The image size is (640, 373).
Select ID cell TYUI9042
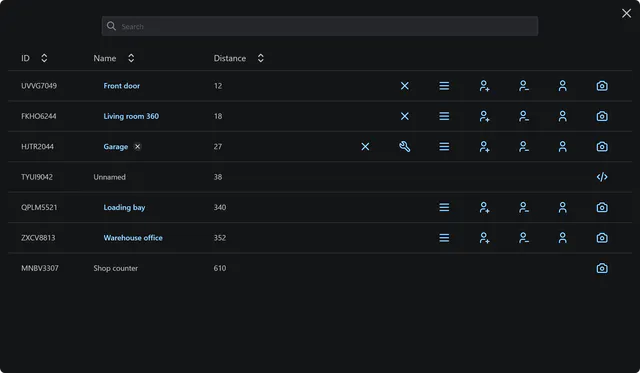point(37,177)
